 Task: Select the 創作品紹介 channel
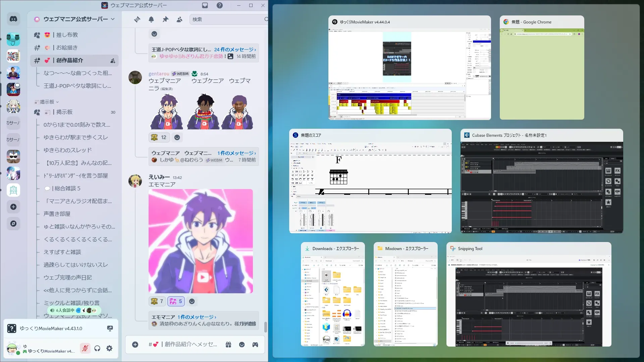[70, 60]
